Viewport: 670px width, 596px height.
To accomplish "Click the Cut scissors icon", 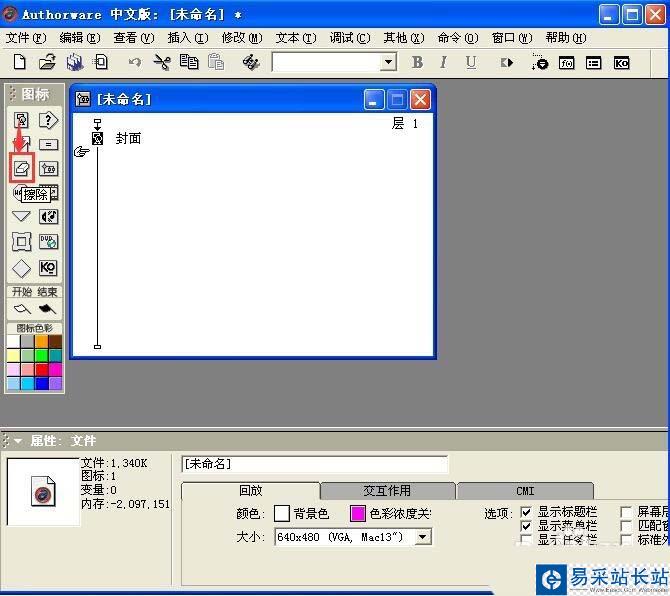I will click(x=162, y=63).
